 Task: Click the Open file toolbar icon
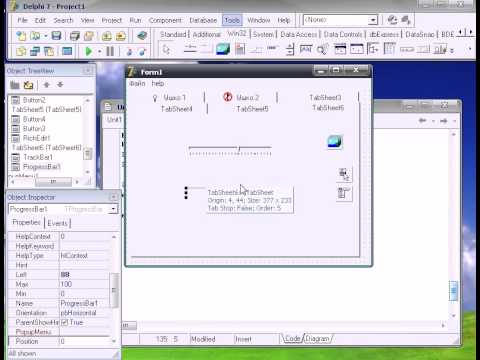35,36
